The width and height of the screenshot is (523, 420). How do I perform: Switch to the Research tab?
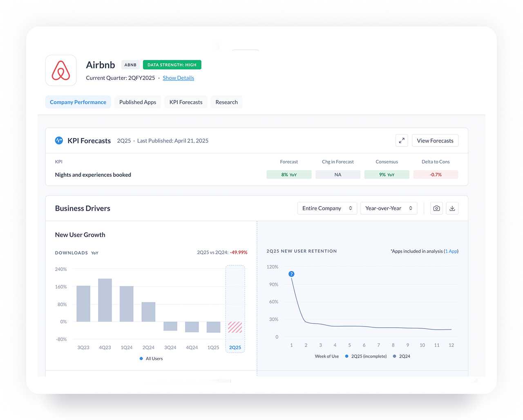pos(226,102)
